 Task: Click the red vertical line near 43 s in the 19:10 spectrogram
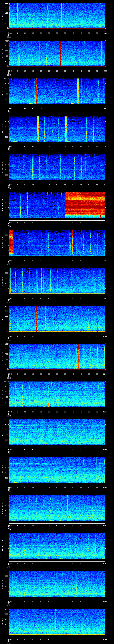coord(78,356)
